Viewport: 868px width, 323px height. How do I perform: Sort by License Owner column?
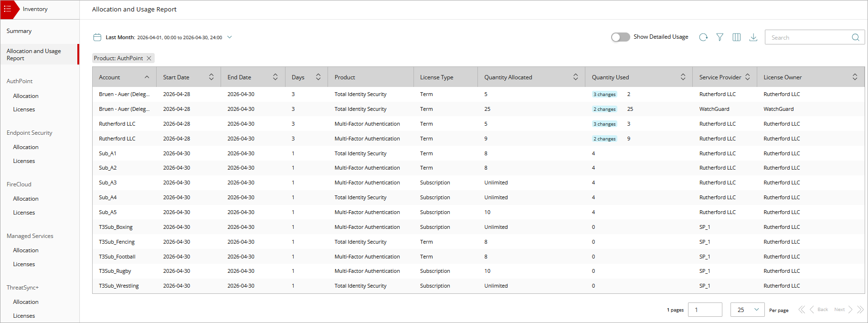click(x=855, y=77)
